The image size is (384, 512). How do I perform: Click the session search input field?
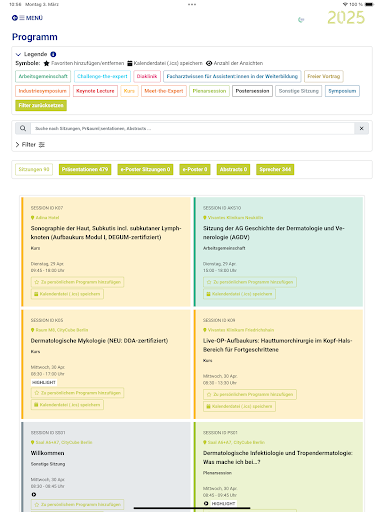click(x=192, y=128)
